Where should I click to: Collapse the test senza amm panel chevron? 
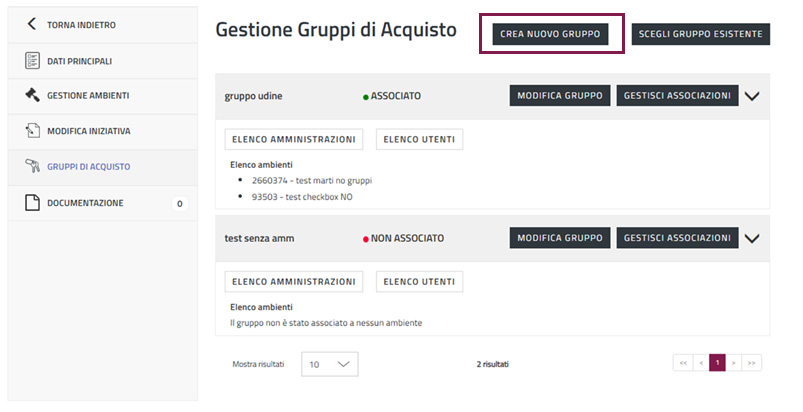point(753,239)
